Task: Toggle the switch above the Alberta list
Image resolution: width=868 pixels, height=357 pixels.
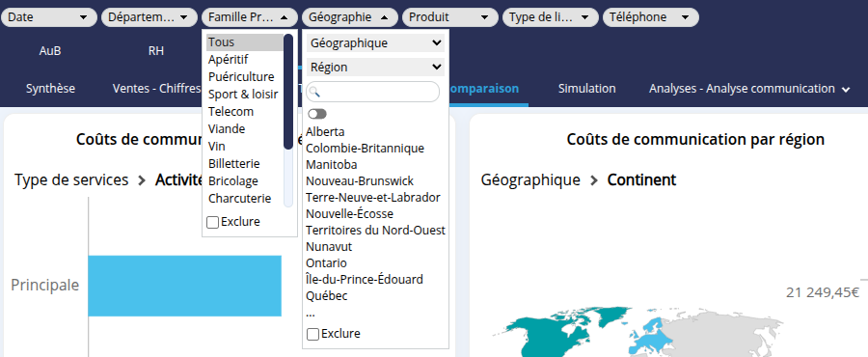Action: [x=317, y=114]
